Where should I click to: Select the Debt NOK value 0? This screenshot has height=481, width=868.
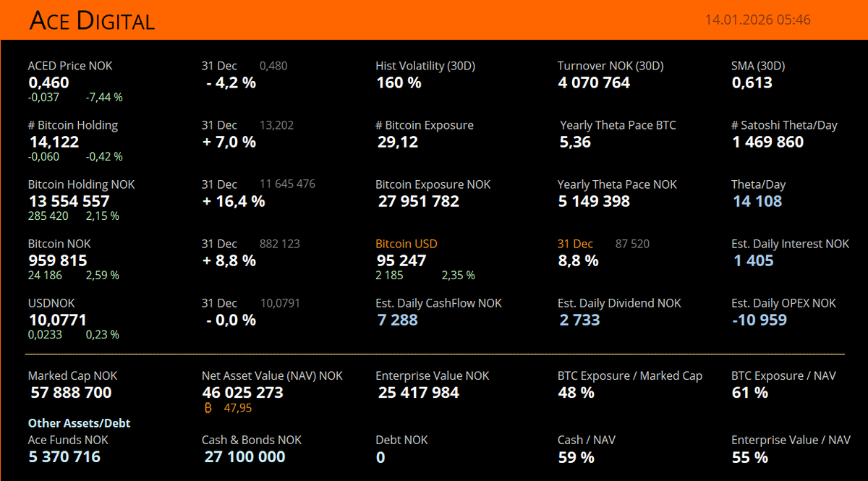point(381,458)
